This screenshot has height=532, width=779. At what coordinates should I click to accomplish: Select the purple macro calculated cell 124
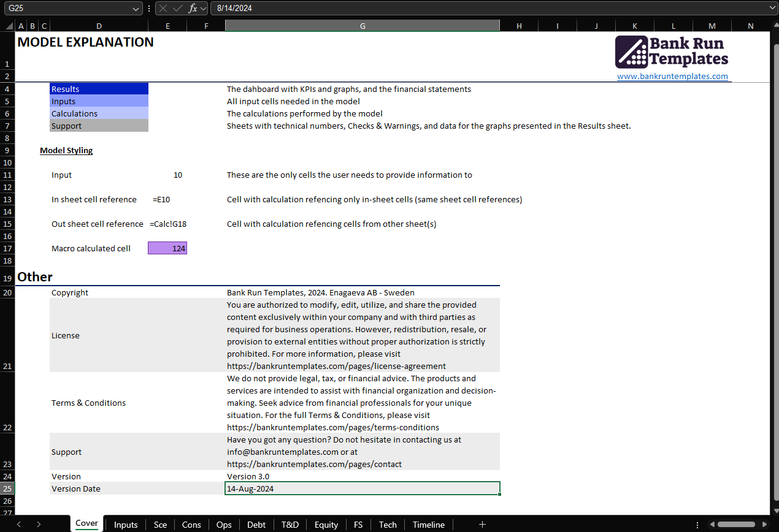click(167, 248)
